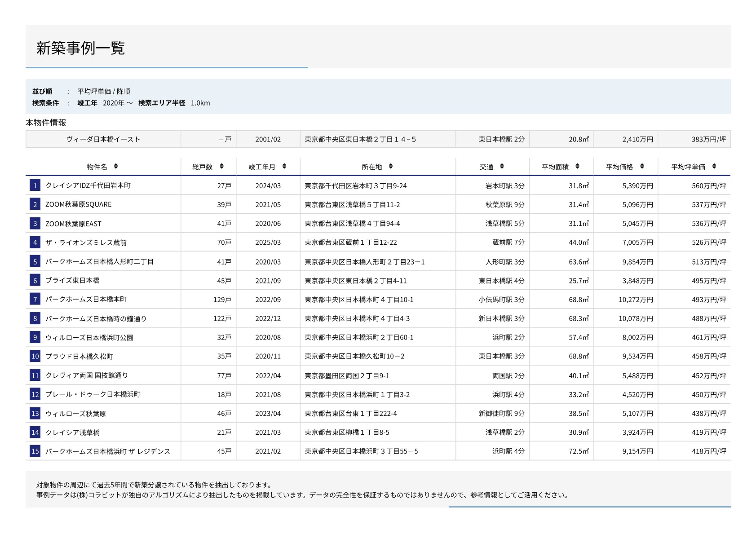The image size is (756, 534).
Task: Click the 竣工年月 column header label
Action: (x=262, y=167)
